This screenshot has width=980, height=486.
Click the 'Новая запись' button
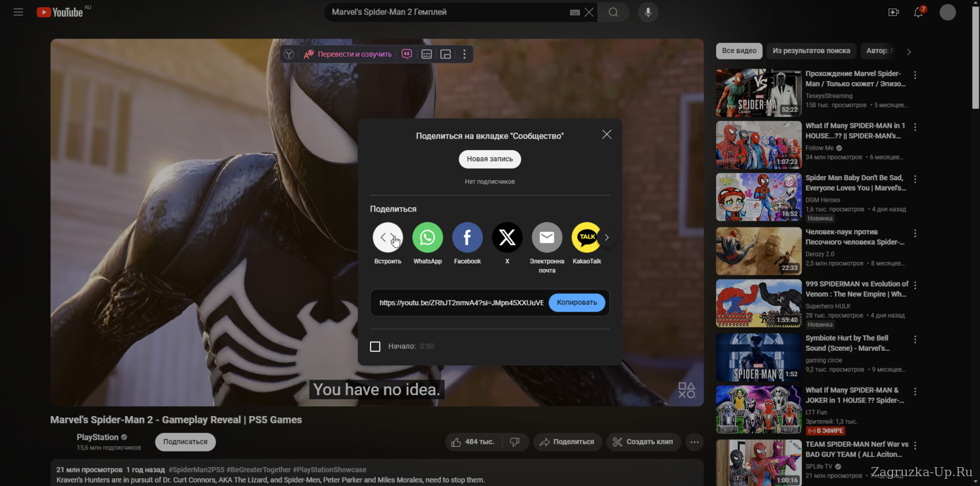click(489, 159)
